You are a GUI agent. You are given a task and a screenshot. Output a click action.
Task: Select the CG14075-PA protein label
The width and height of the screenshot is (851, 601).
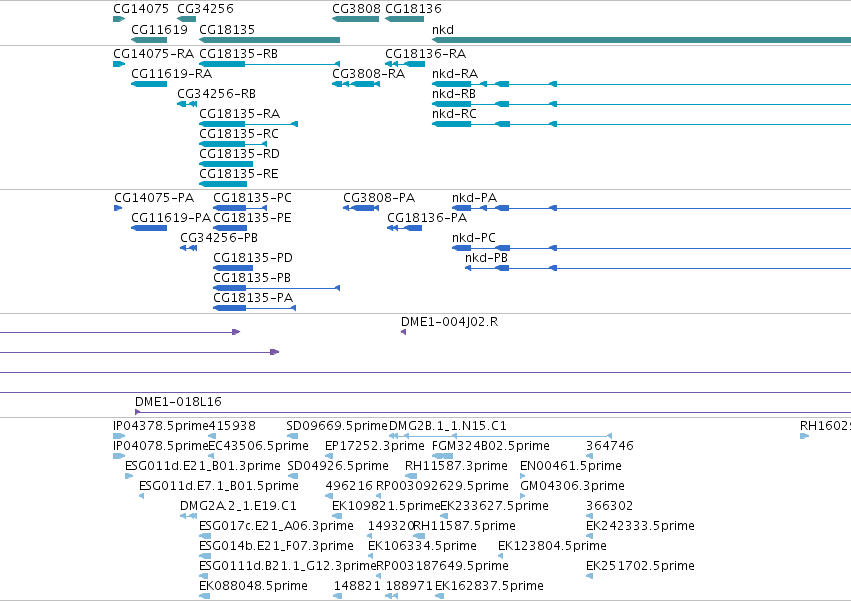point(154,198)
